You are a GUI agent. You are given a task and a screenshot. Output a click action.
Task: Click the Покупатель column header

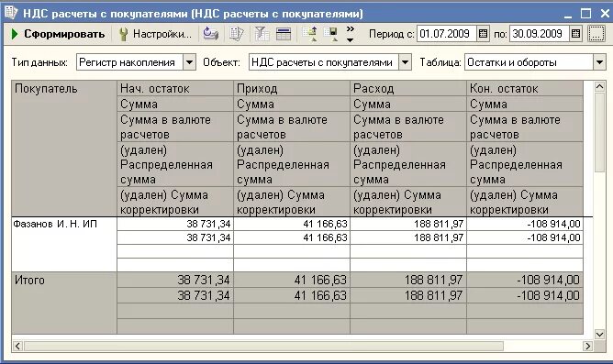click(64, 149)
